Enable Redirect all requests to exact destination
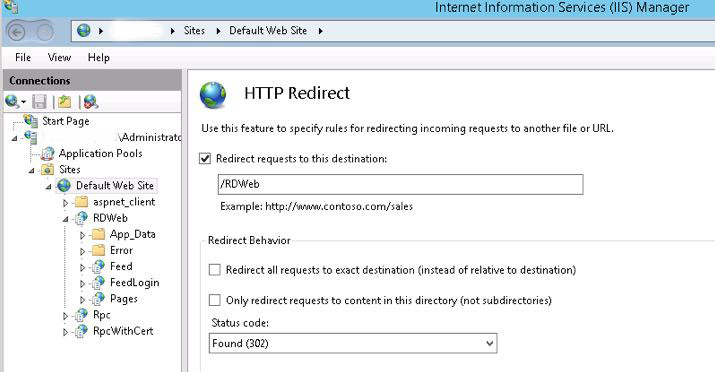This screenshot has width=715, height=372. pyautogui.click(x=214, y=270)
